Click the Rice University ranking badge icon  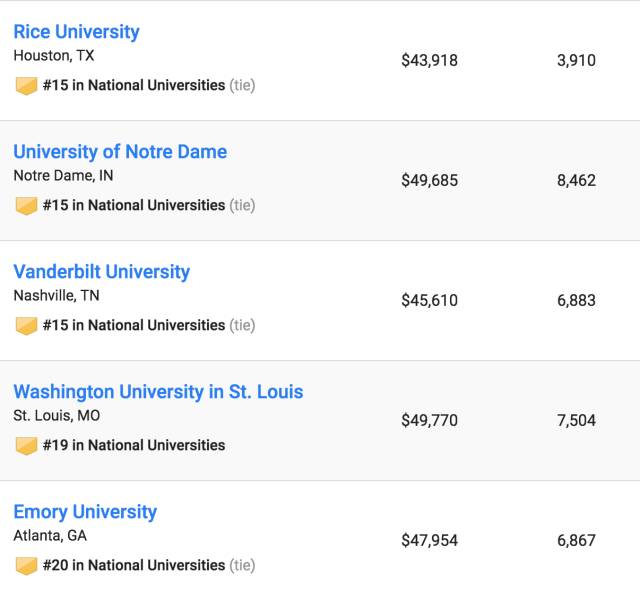tap(26, 86)
